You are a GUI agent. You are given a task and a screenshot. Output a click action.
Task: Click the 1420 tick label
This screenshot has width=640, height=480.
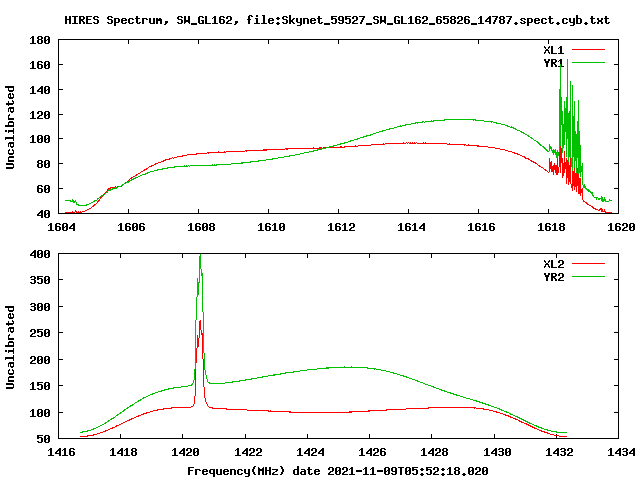click(186, 452)
